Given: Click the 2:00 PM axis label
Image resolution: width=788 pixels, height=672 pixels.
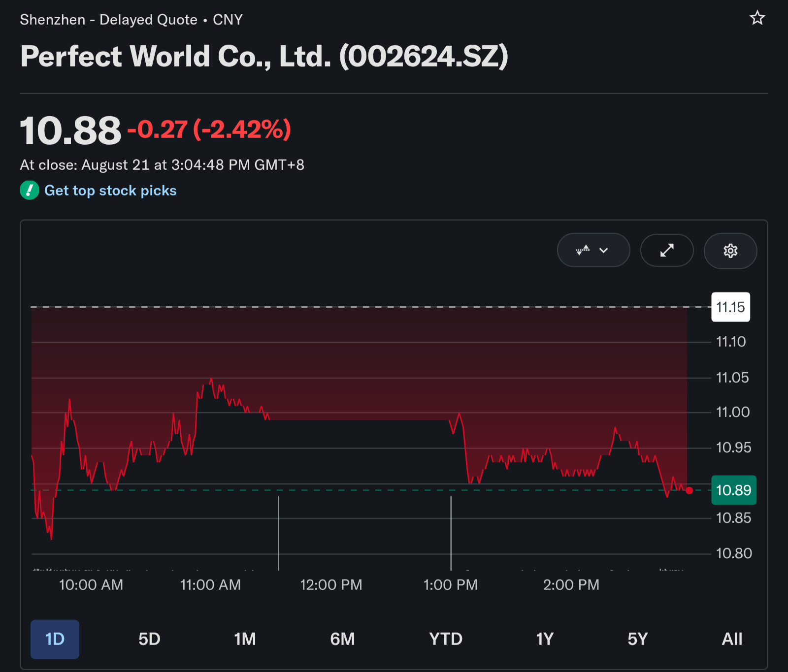Looking at the screenshot, I should coord(571,585).
